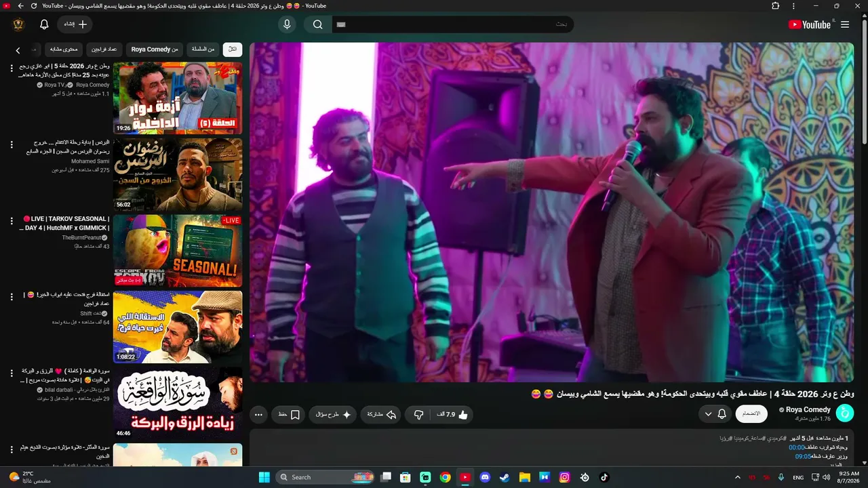
Task: Open the browser three-dot menu
Action: click(x=794, y=5)
